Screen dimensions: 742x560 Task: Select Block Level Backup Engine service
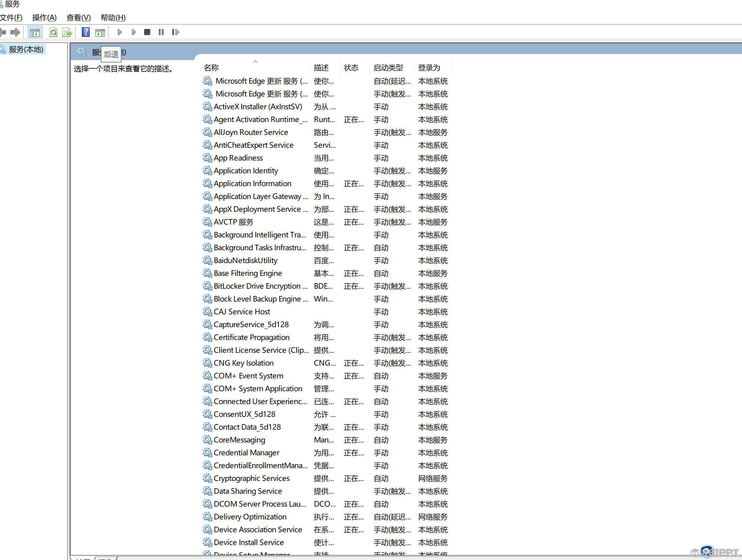point(326,299)
